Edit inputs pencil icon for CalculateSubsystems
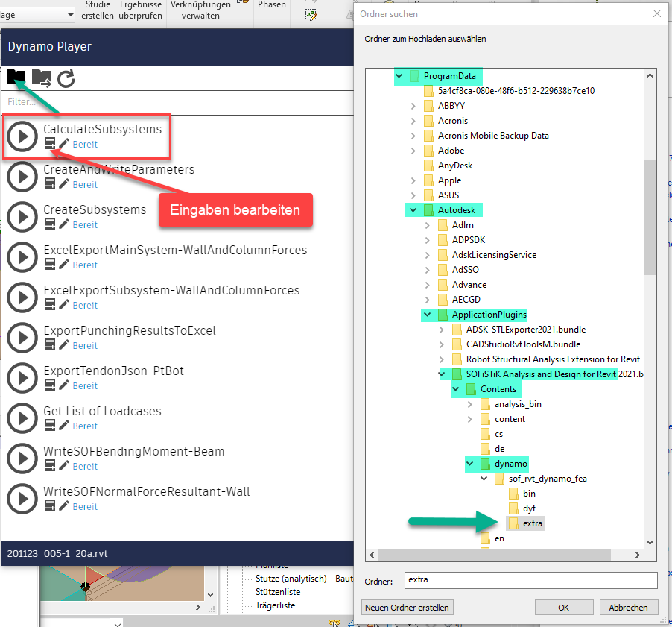This screenshot has height=627, width=672. [x=65, y=144]
